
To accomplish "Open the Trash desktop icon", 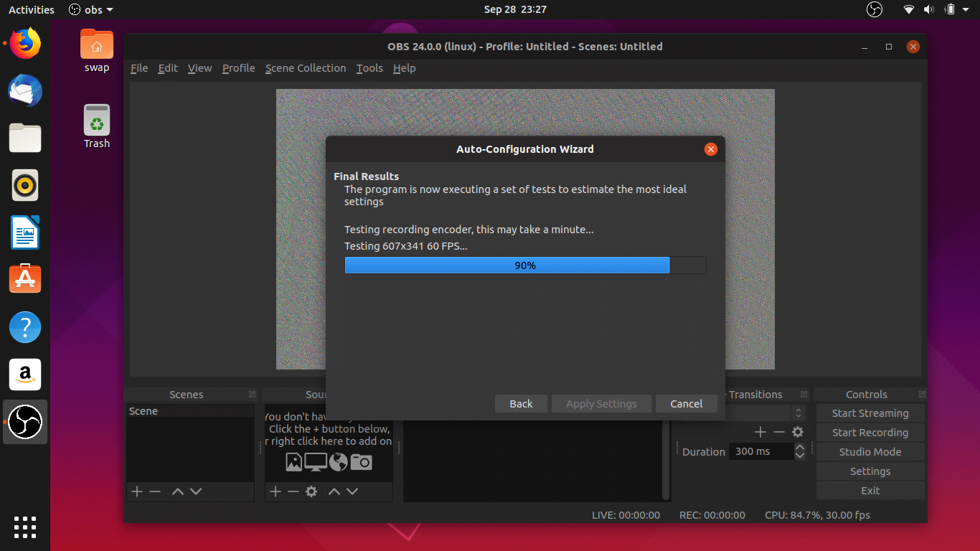I will tap(97, 126).
